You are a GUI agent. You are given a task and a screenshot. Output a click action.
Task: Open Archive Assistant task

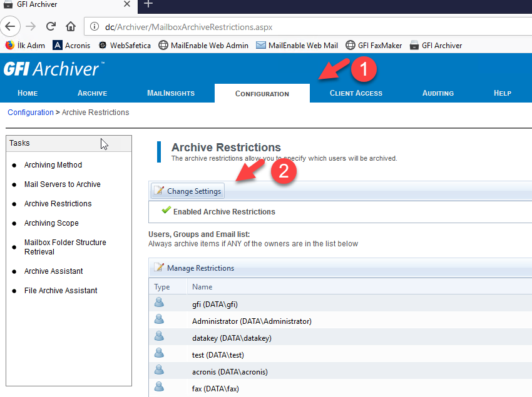[53, 271]
